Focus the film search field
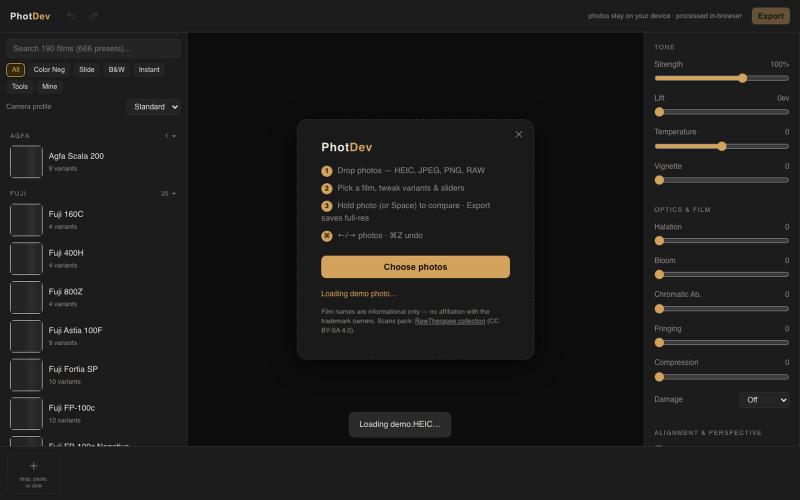Image resolution: width=800 pixels, height=500 pixels. (93, 48)
